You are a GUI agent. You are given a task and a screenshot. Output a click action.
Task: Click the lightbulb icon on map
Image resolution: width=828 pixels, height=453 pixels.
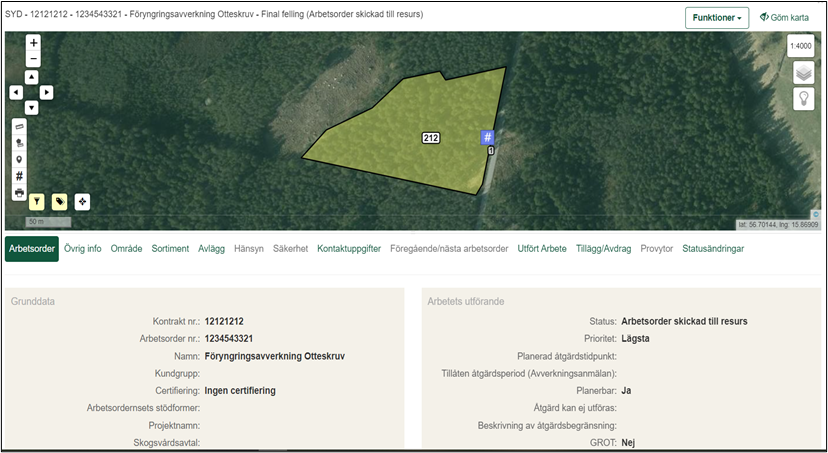point(803,98)
